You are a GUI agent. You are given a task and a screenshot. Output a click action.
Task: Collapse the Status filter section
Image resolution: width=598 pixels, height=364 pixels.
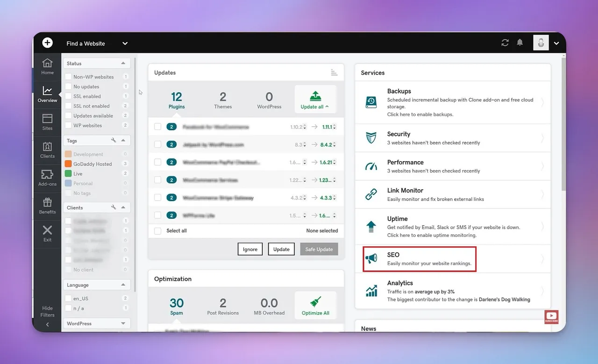pos(123,63)
